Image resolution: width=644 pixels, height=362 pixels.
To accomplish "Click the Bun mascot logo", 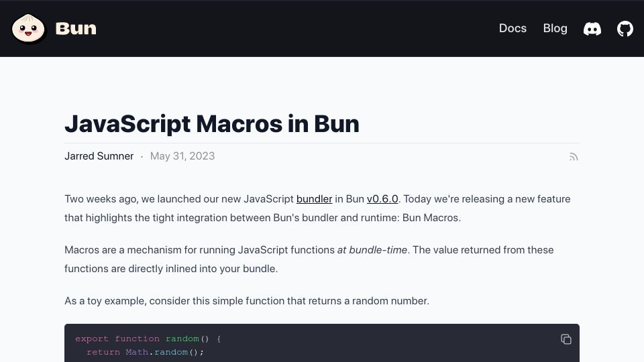I will [28, 28].
